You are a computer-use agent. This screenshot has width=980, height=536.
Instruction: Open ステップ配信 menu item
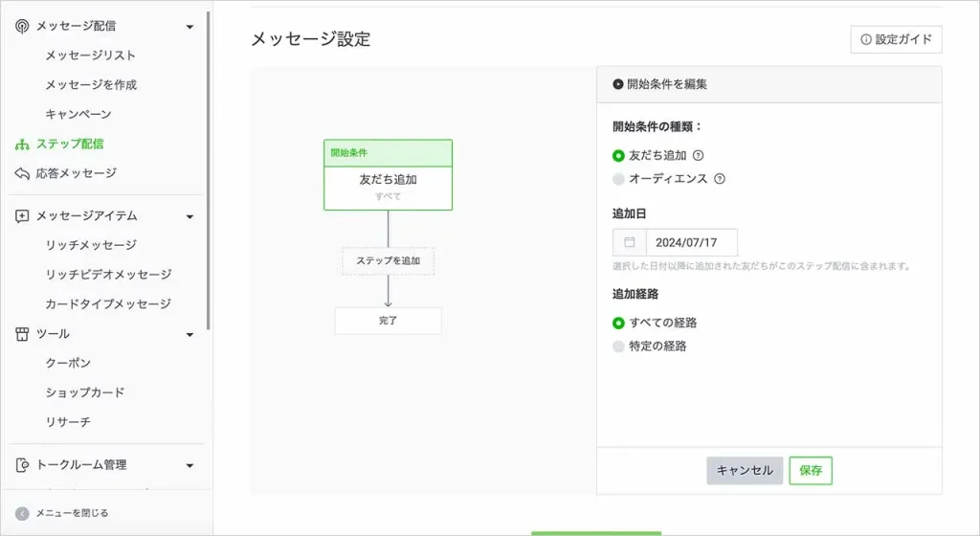[x=69, y=144]
